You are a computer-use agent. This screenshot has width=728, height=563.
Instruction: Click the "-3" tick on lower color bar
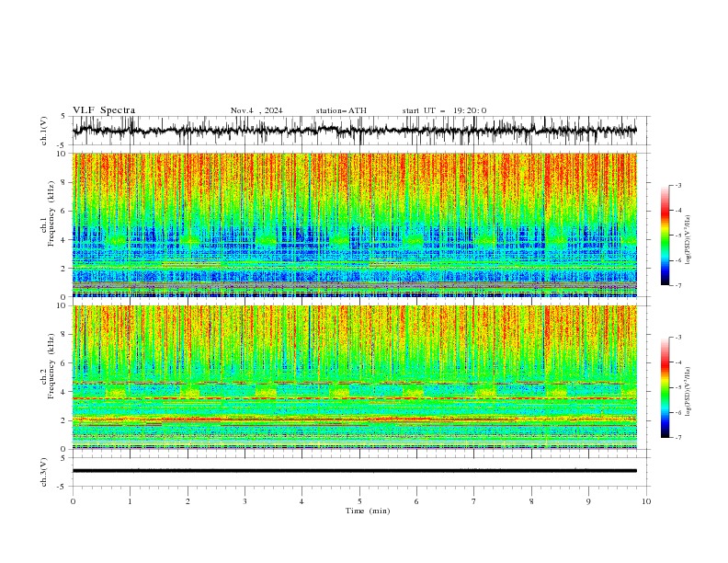pyautogui.click(x=677, y=338)
